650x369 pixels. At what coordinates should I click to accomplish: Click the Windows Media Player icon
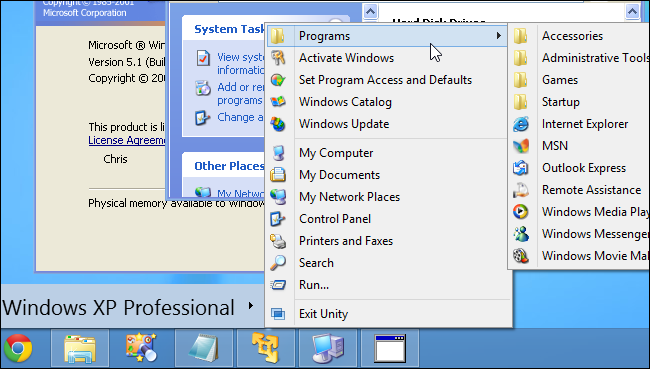pos(521,212)
